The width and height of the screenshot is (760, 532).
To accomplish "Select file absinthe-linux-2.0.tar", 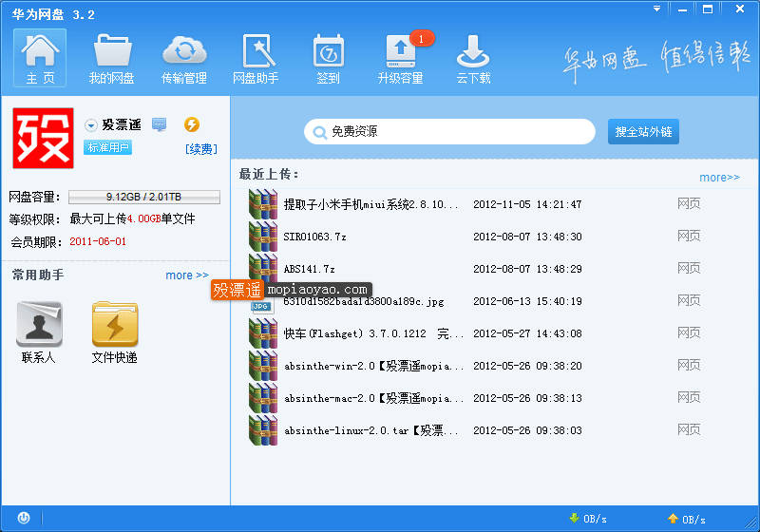I will tap(370, 430).
